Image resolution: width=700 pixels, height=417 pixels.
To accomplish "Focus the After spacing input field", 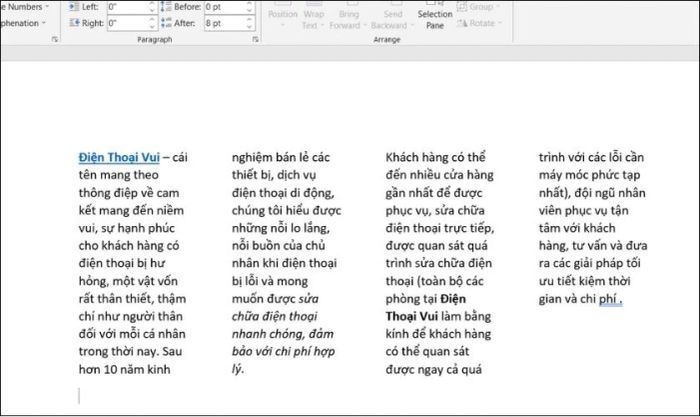I will point(225,23).
